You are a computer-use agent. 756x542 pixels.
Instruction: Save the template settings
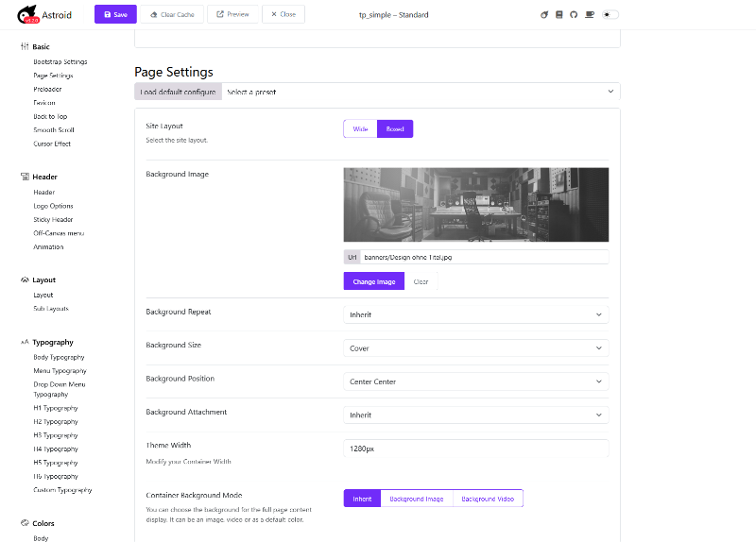click(115, 14)
